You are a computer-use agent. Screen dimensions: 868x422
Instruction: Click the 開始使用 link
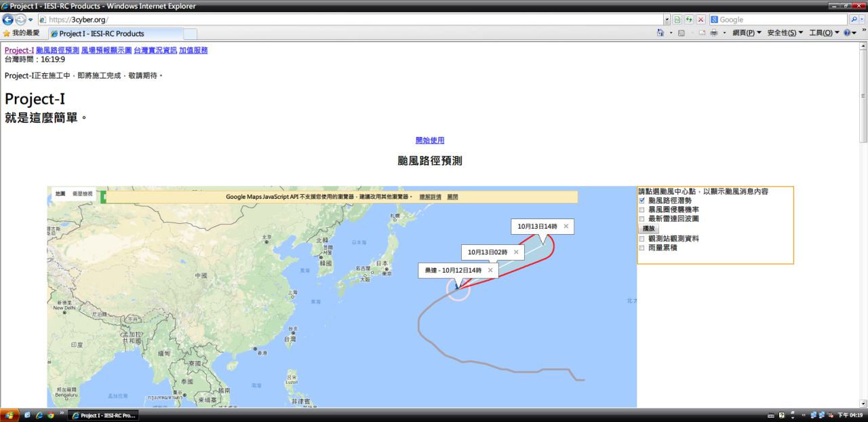(430, 140)
